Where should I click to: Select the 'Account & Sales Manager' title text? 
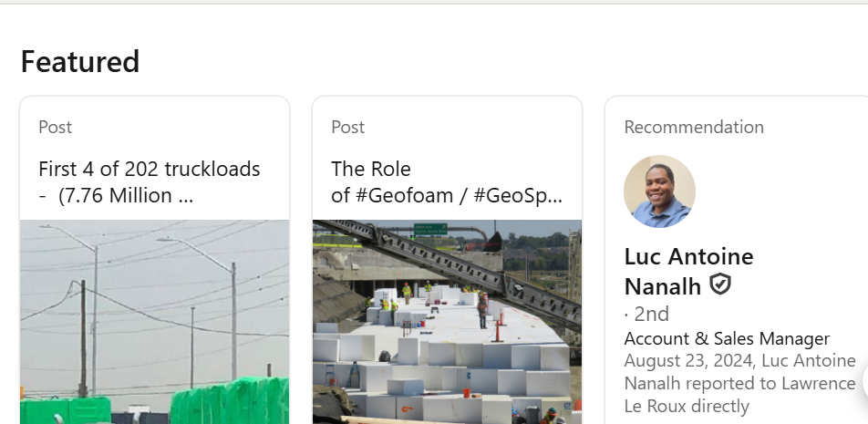tap(727, 339)
